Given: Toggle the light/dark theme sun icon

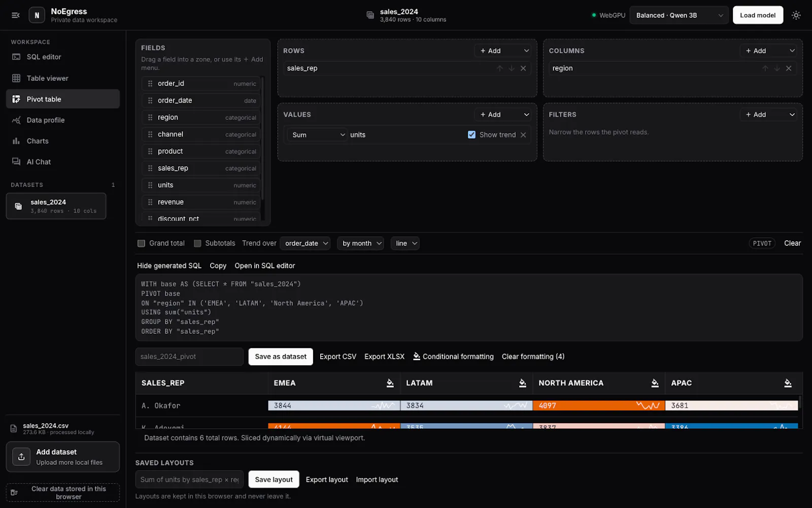Looking at the screenshot, I should tap(796, 15).
